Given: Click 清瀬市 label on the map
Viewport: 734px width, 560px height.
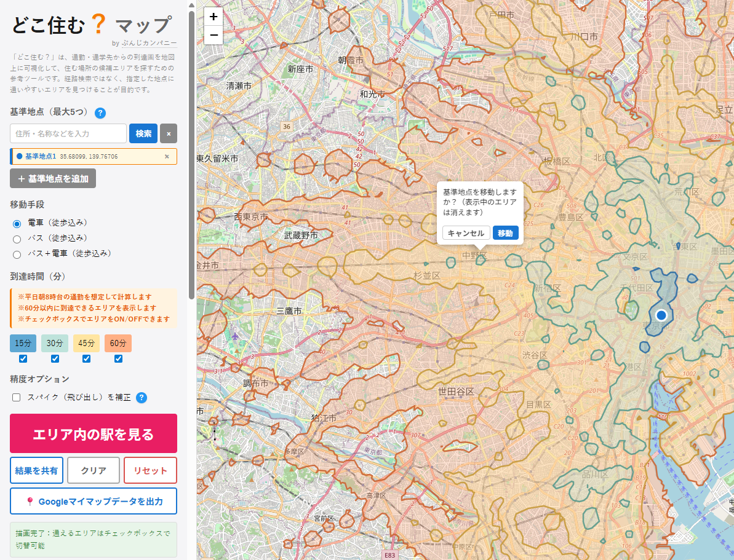Looking at the screenshot, I should (x=239, y=85).
